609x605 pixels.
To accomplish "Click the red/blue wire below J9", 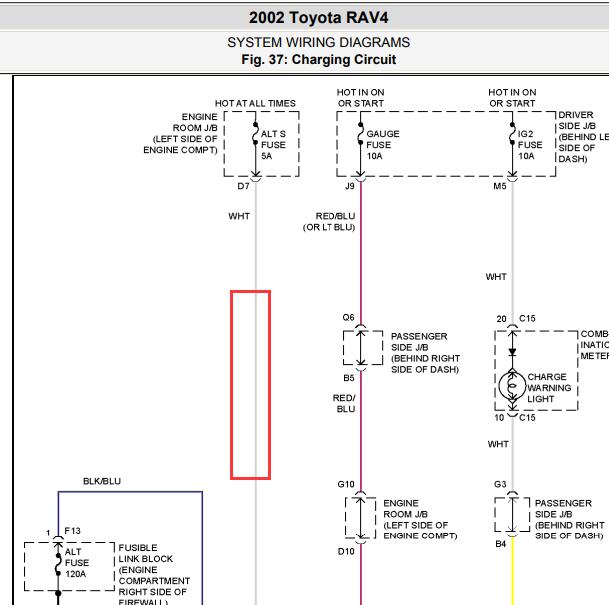I will [360, 252].
